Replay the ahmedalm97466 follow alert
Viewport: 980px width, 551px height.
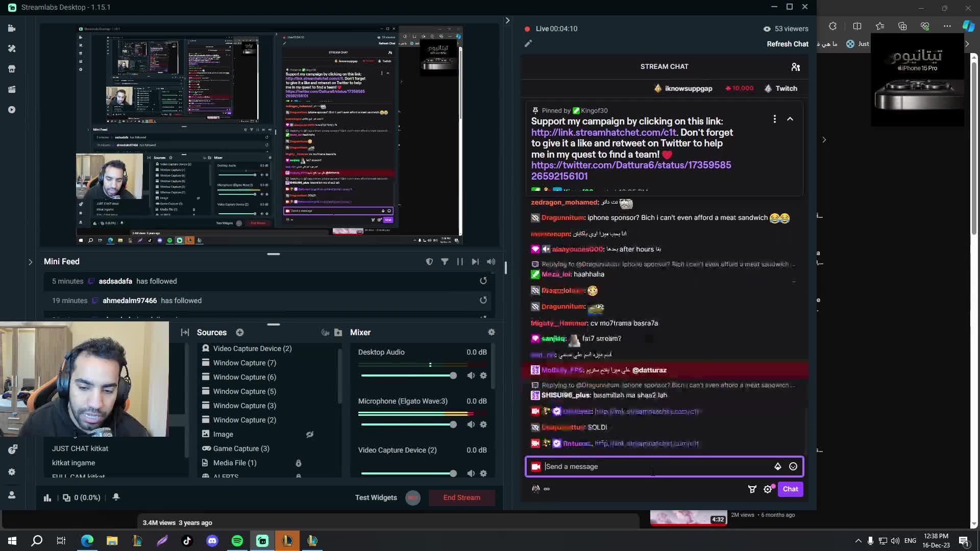483,300
